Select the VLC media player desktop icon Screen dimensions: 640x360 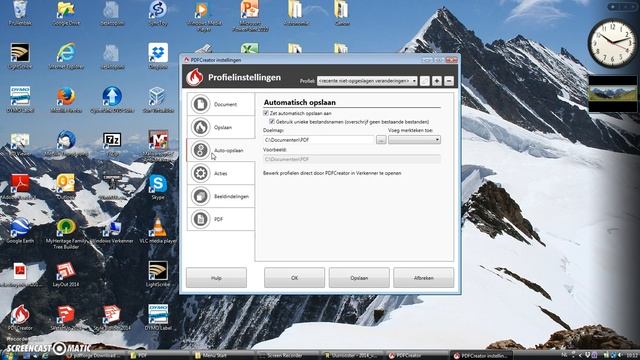[158, 231]
